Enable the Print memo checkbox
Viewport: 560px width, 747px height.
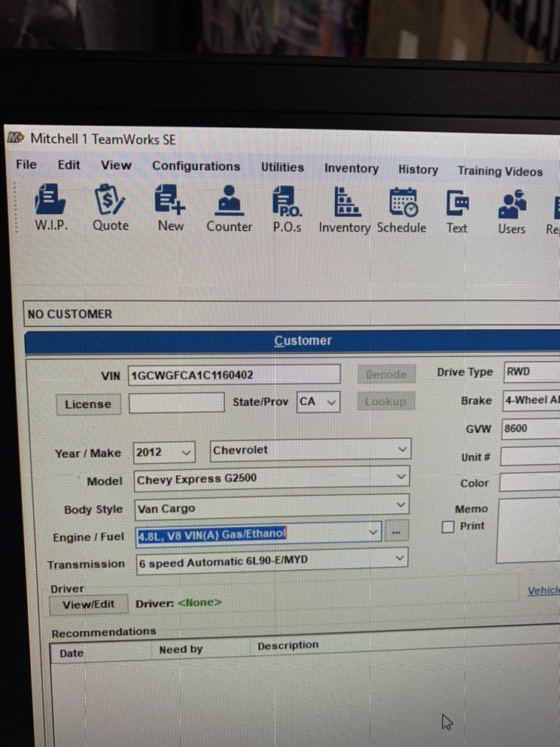click(x=448, y=526)
